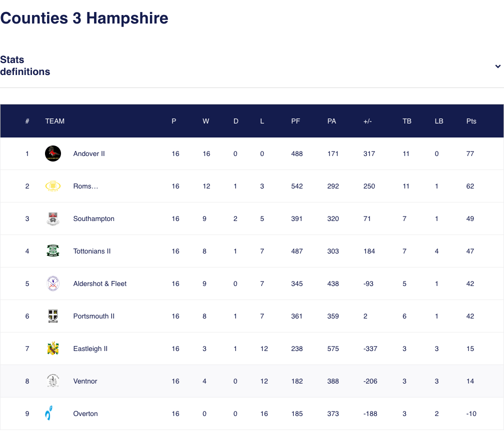Select the PF column header
Screen dimensions: 504x446
295,121
